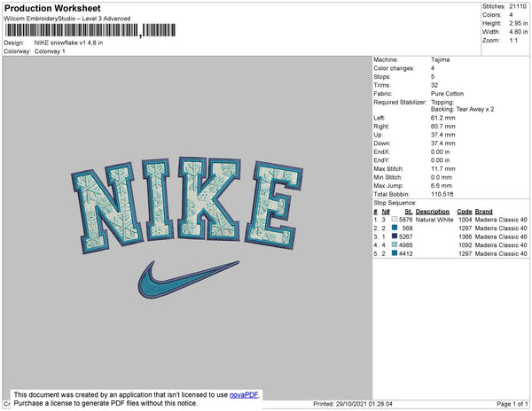
Task: Click the Right value 60.7 mm
Action: [x=443, y=127]
